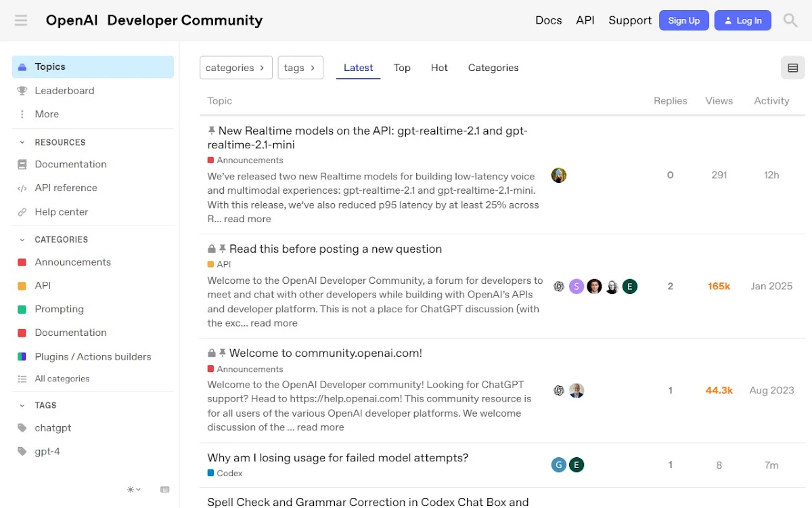
Task: Click G avatar on losing usage topic
Action: 559,465
